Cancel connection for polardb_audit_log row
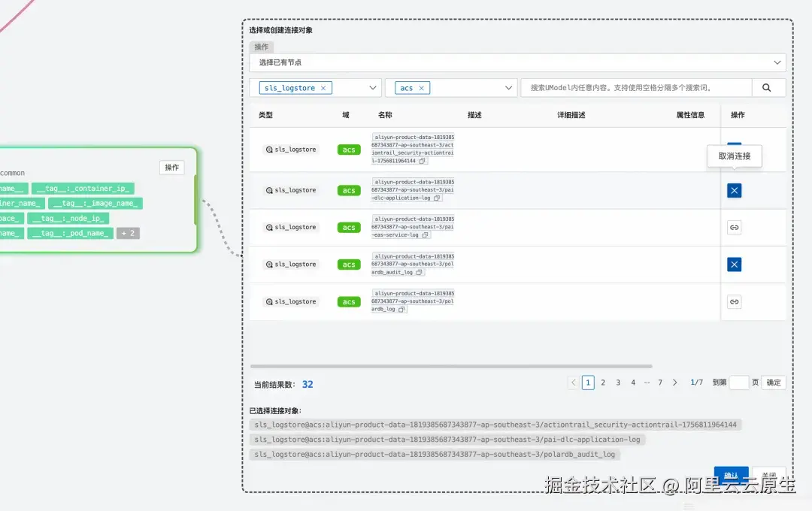 (x=735, y=265)
